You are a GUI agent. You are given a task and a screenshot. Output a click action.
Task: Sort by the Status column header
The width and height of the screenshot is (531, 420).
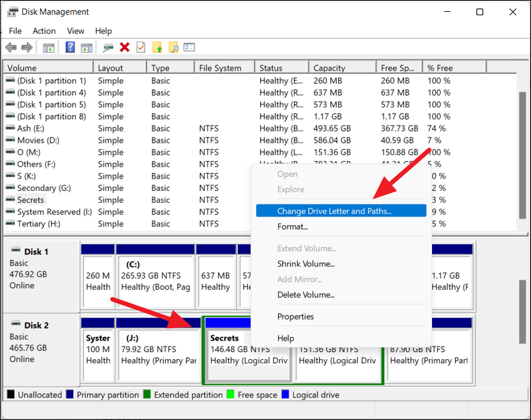click(x=282, y=68)
